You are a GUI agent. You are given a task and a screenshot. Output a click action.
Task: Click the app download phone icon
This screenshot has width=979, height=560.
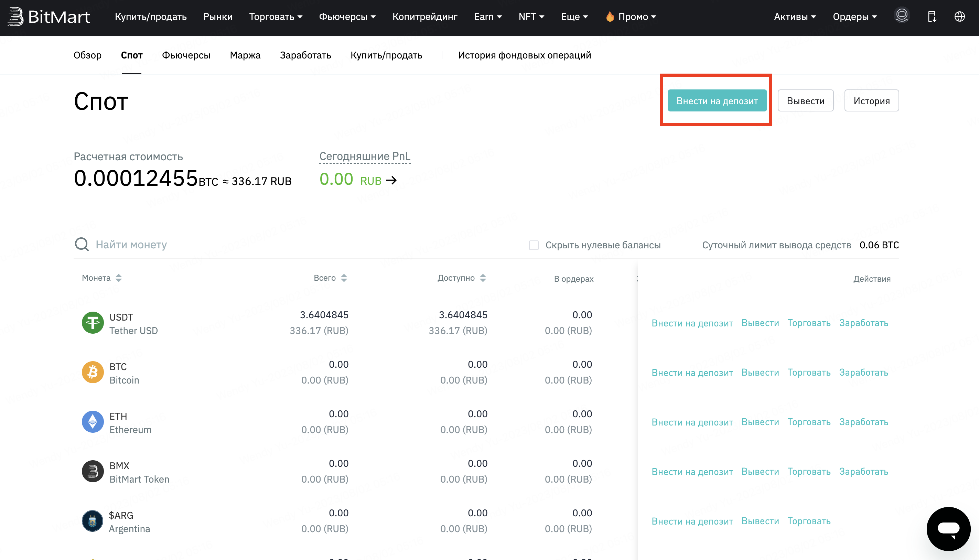pyautogui.click(x=932, y=17)
